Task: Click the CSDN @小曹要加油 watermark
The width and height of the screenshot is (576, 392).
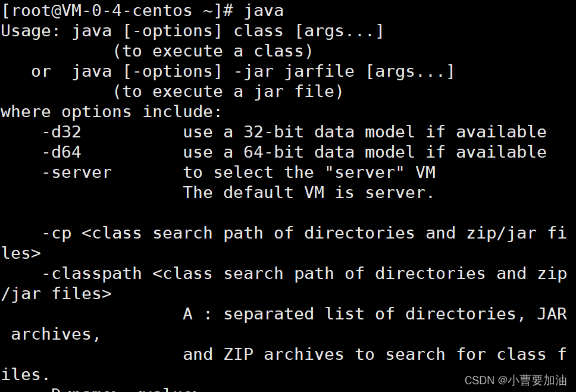Action: 516,380
